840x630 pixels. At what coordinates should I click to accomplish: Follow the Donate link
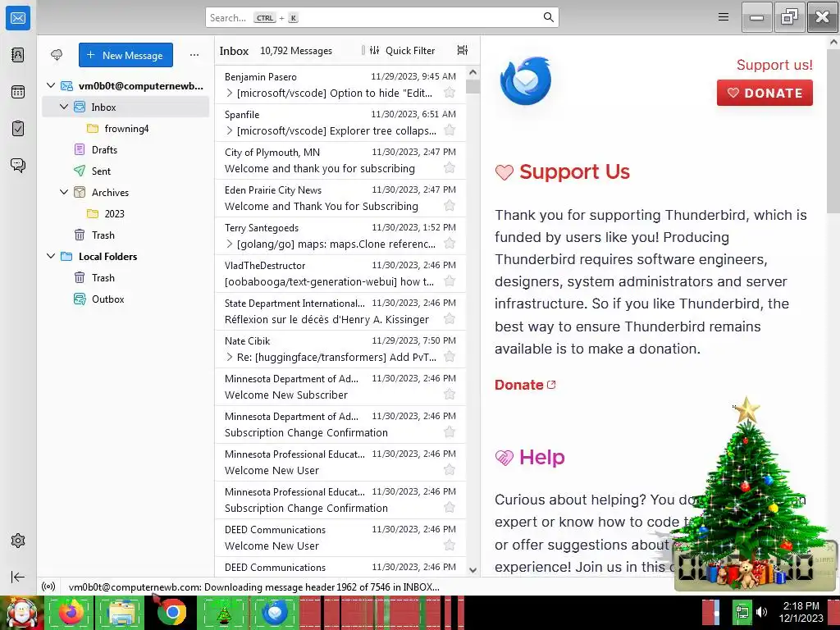pyautogui.click(x=525, y=385)
